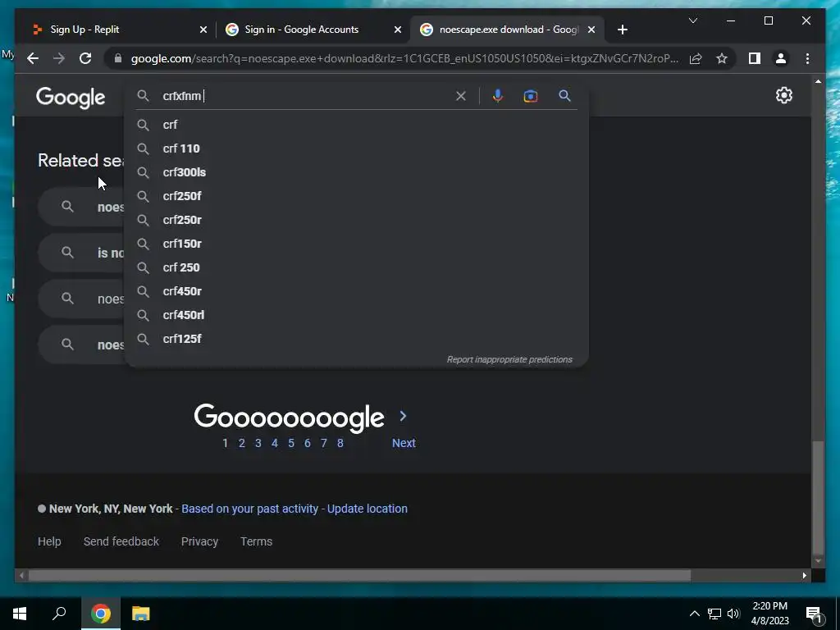Reload the current page
Viewport: 840px width, 630px height.
[85, 58]
